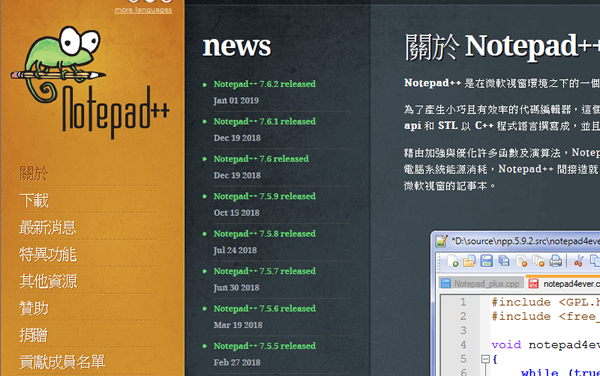Open 'Notepad++ 7.5.7 released' news link

click(x=264, y=271)
